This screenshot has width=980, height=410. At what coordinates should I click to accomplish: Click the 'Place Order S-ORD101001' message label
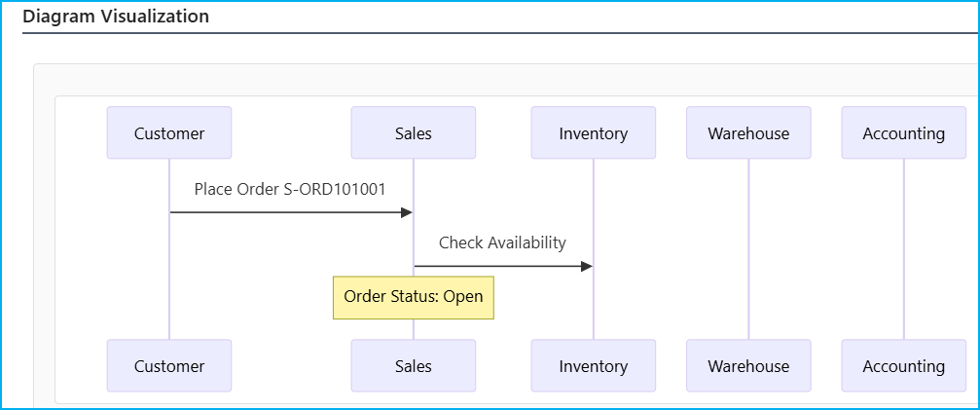[290, 189]
